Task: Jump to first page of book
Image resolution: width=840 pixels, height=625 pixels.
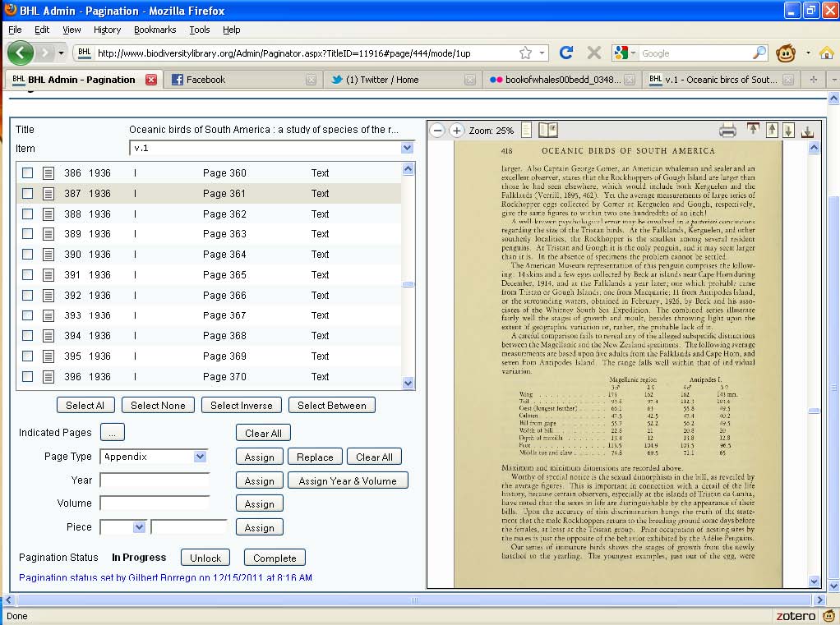Action: pos(753,130)
